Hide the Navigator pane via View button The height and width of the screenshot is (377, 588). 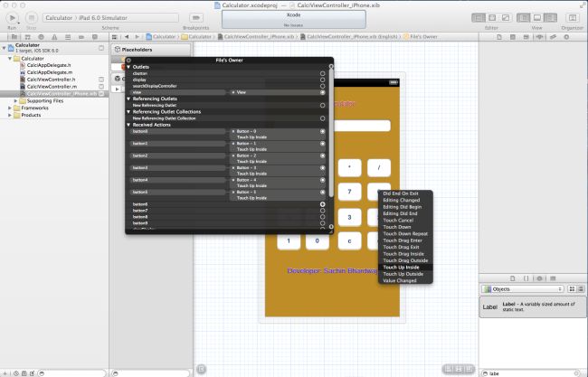click(x=524, y=17)
